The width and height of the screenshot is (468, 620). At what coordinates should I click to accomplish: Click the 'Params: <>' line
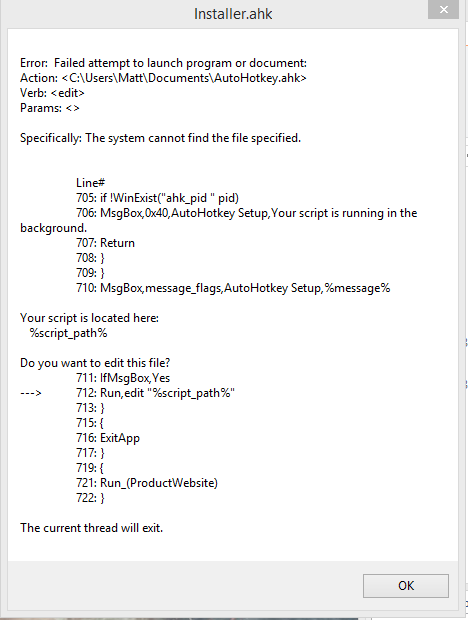pyautogui.click(x=50, y=108)
